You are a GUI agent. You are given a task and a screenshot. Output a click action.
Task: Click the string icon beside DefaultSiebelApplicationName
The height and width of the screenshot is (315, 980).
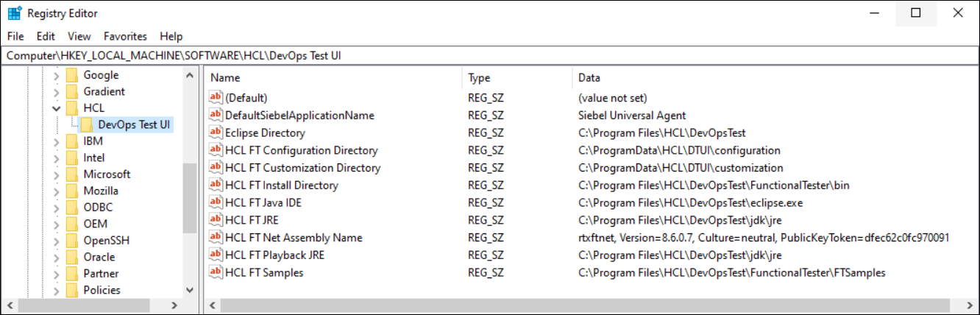pos(216,115)
